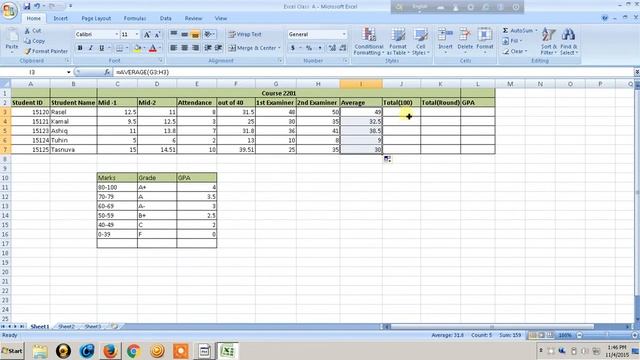The image size is (640, 360).
Task: Switch to Insert ribbon tab
Action: pyautogui.click(x=60, y=18)
